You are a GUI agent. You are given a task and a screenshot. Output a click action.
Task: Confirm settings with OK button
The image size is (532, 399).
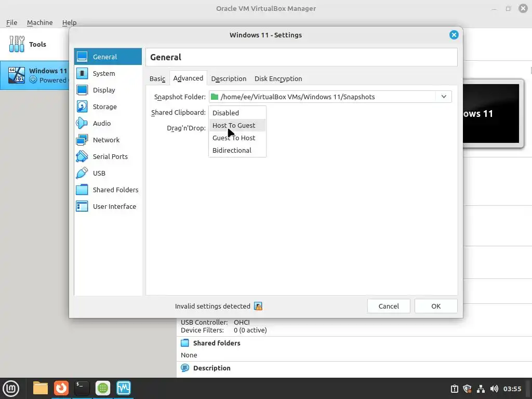tap(436, 306)
